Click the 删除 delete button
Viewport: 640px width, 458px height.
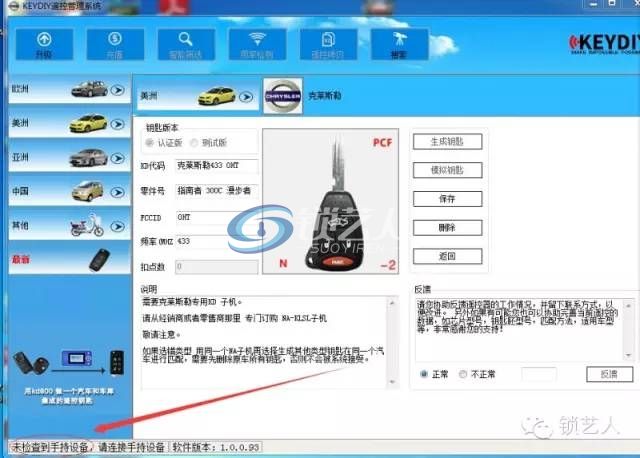447,227
